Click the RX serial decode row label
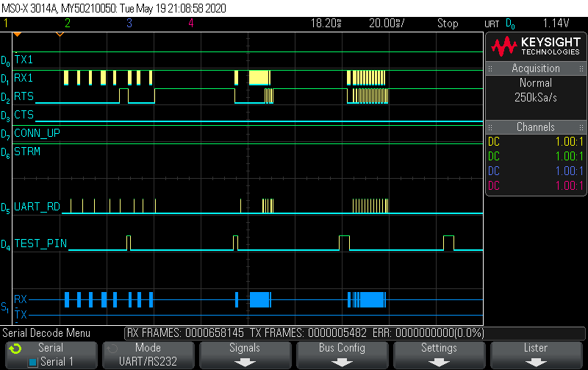This screenshot has width=588, height=370. [x=21, y=299]
